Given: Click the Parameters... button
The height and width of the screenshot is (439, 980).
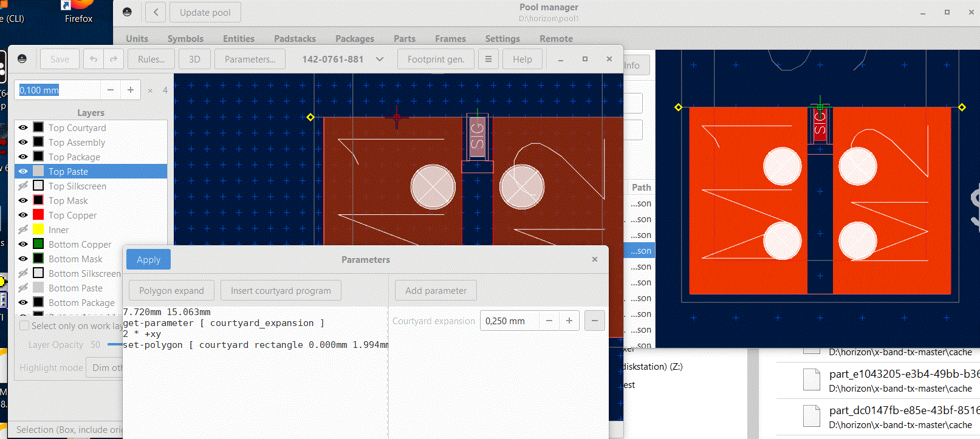Looking at the screenshot, I should pyautogui.click(x=250, y=59).
